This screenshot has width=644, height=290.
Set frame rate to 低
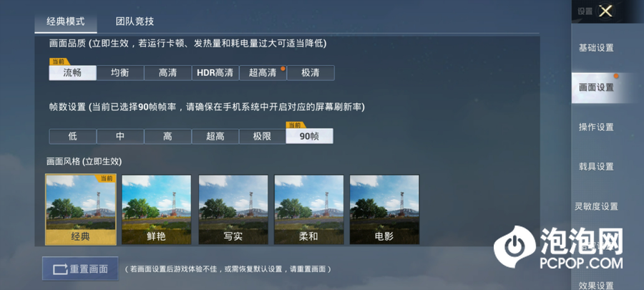[73, 136]
